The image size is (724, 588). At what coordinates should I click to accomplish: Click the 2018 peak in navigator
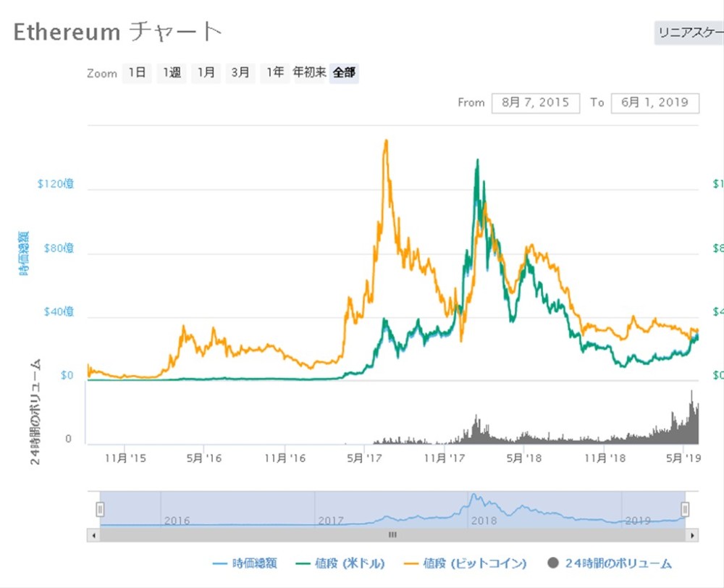pyautogui.click(x=474, y=498)
